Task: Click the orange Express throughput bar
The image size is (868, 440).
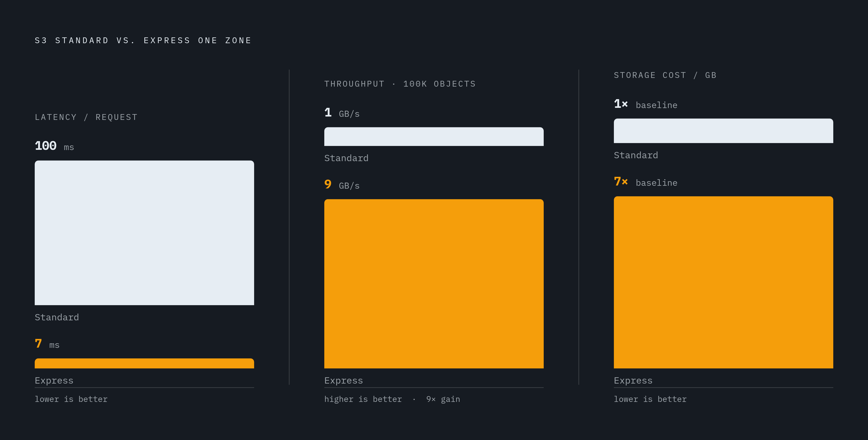Action: 434,283
